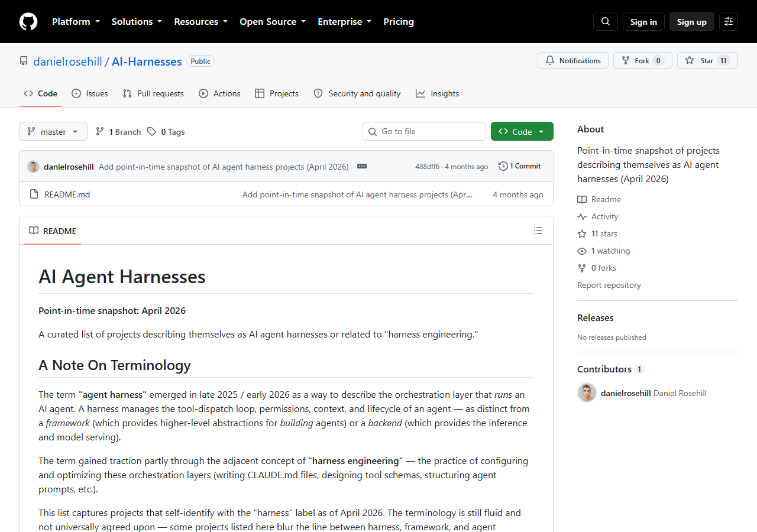
Task: Switch to the Issues tab
Action: pos(90,93)
